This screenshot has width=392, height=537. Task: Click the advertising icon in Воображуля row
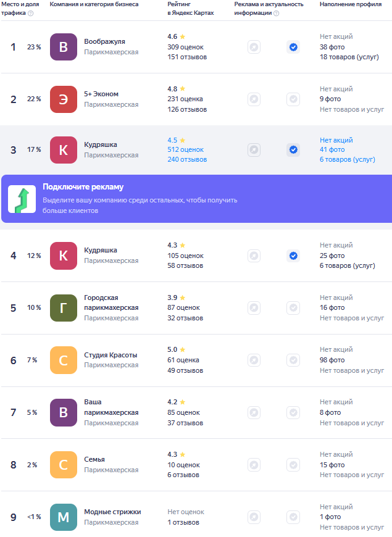254,47
